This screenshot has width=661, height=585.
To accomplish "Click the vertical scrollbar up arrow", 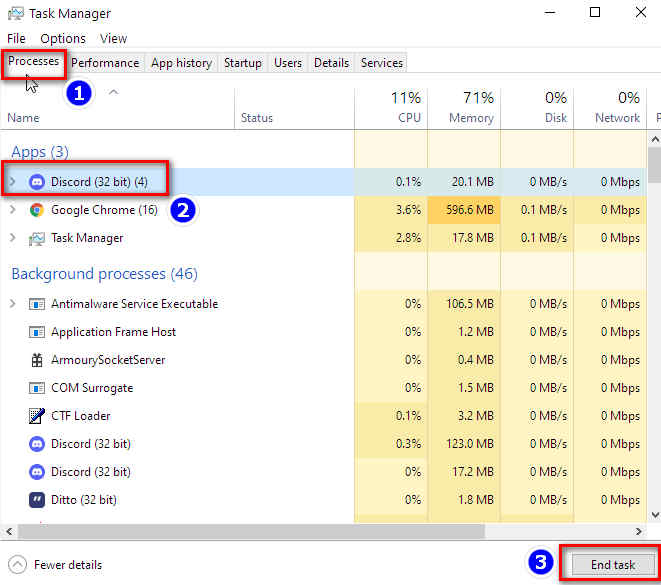I will 655,139.
